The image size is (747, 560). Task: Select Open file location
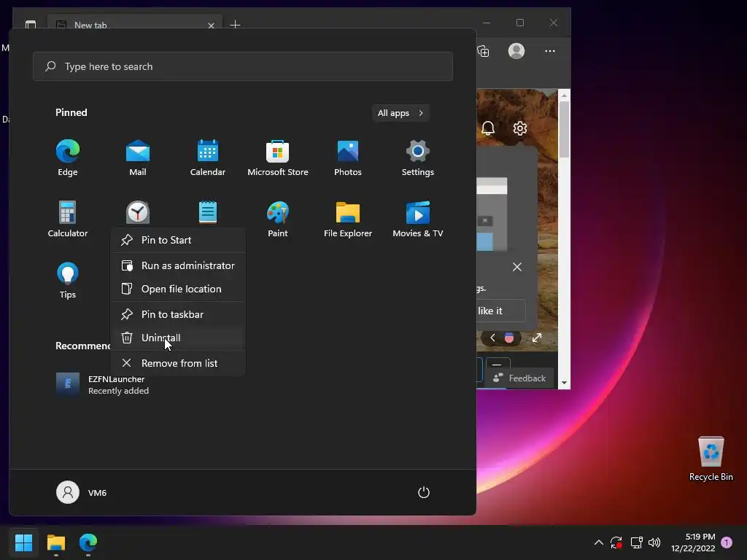coord(178,289)
